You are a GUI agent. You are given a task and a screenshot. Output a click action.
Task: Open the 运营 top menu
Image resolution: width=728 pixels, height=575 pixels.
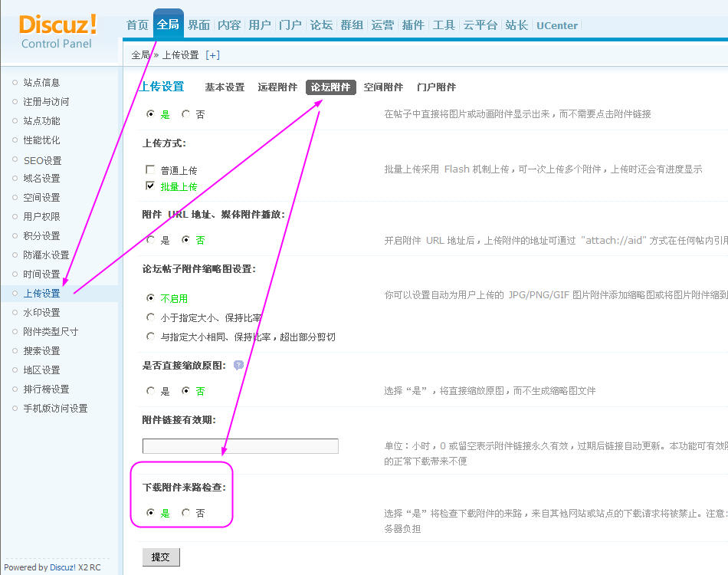coord(382,25)
